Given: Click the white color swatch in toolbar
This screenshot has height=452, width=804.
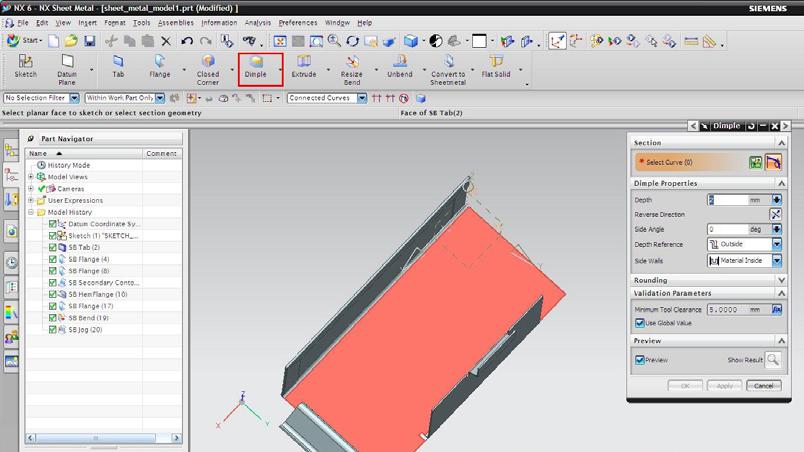Looking at the screenshot, I should 479,41.
